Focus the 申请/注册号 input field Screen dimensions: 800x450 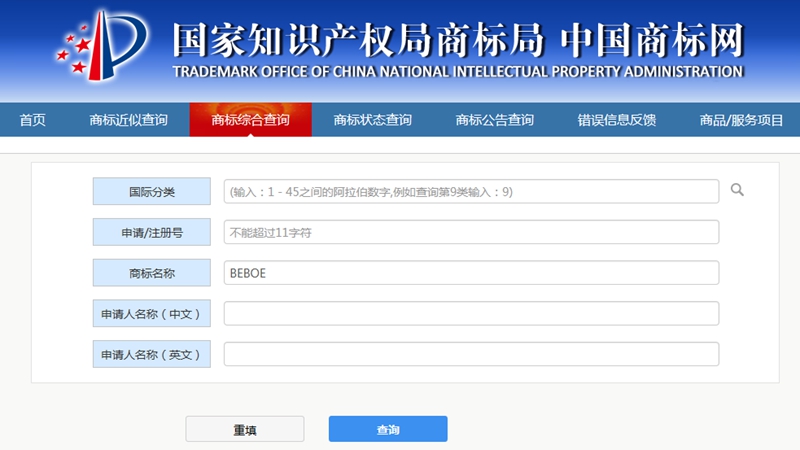click(471, 232)
